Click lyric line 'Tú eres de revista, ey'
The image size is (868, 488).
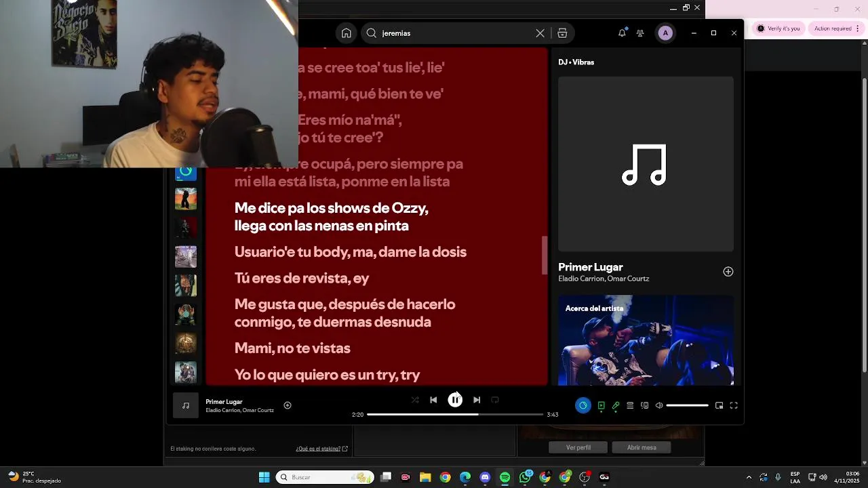[302, 278]
